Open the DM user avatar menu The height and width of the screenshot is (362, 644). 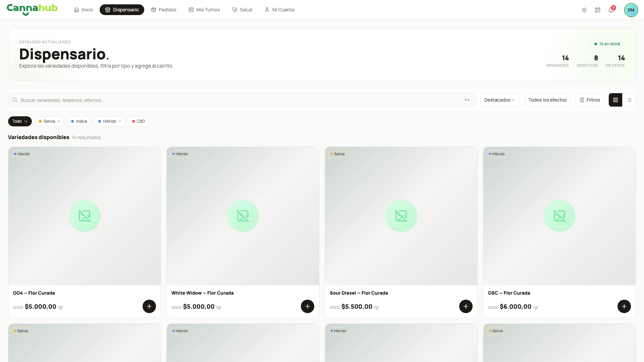click(631, 10)
